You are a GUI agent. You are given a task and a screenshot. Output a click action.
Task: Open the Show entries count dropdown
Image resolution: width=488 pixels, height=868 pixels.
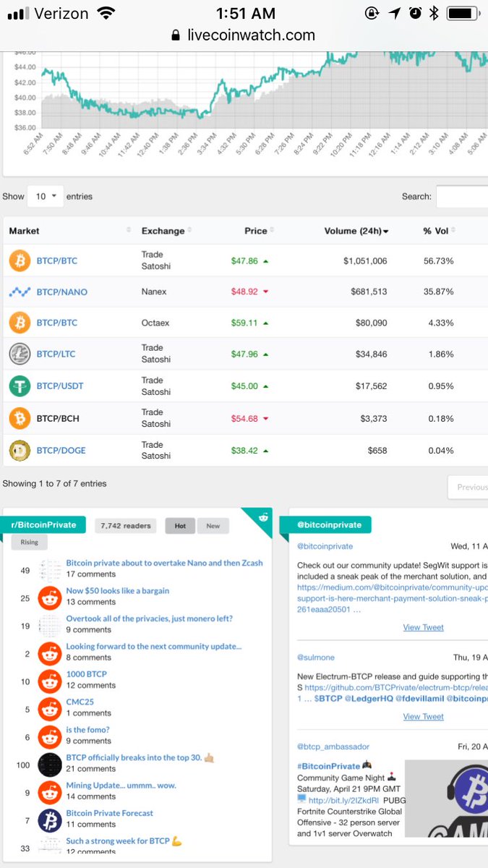point(46,196)
